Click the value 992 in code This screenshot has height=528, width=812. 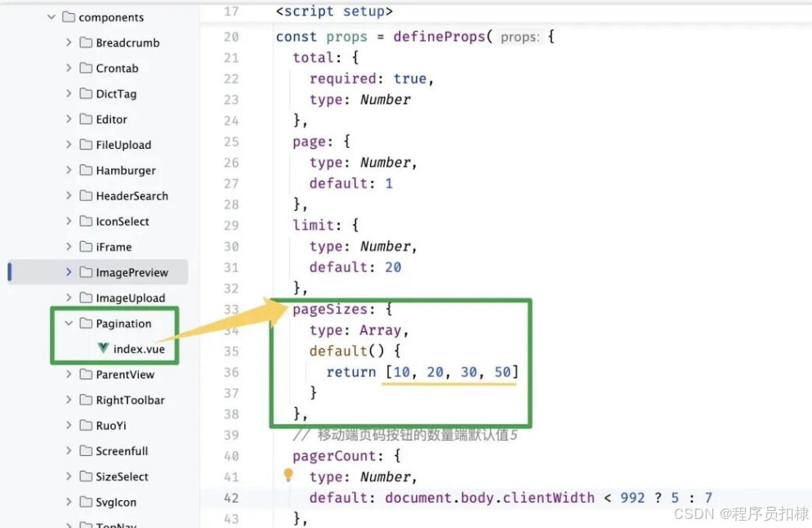(632, 498)
